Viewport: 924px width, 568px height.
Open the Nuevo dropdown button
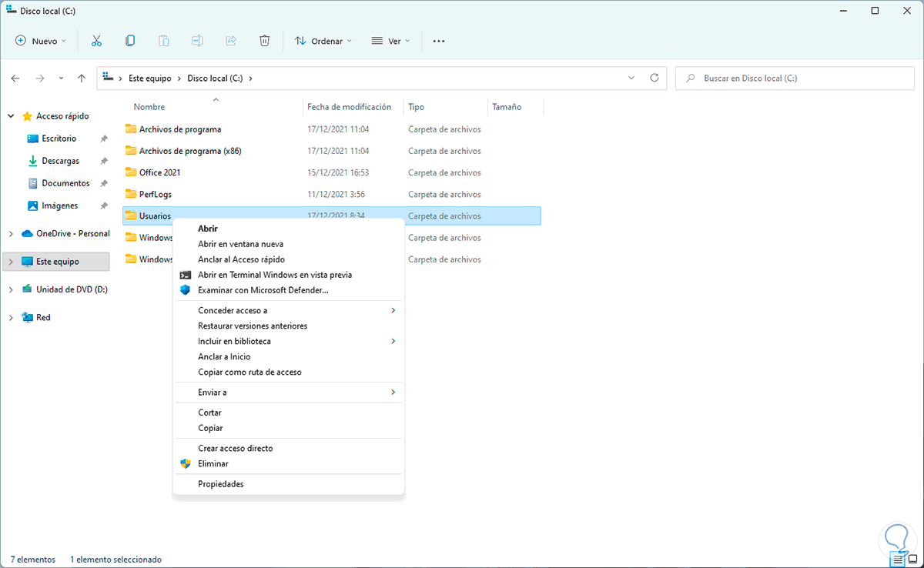point(41,41)
